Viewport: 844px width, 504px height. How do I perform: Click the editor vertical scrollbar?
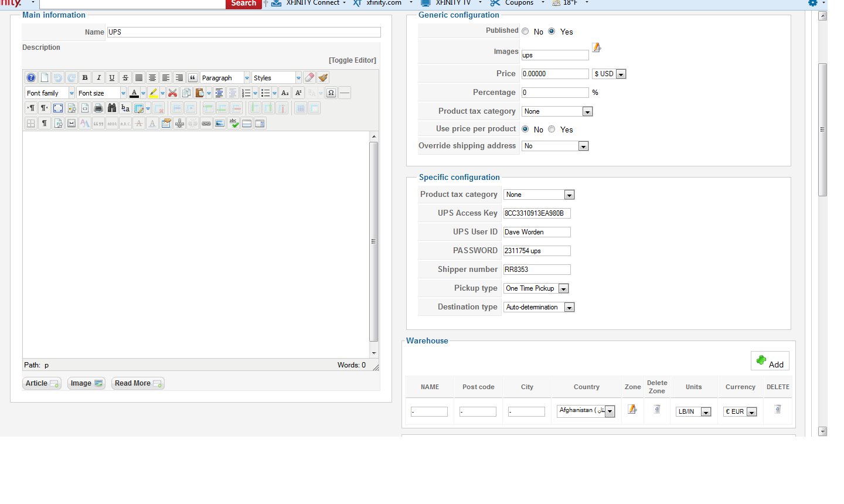[374, 243]
